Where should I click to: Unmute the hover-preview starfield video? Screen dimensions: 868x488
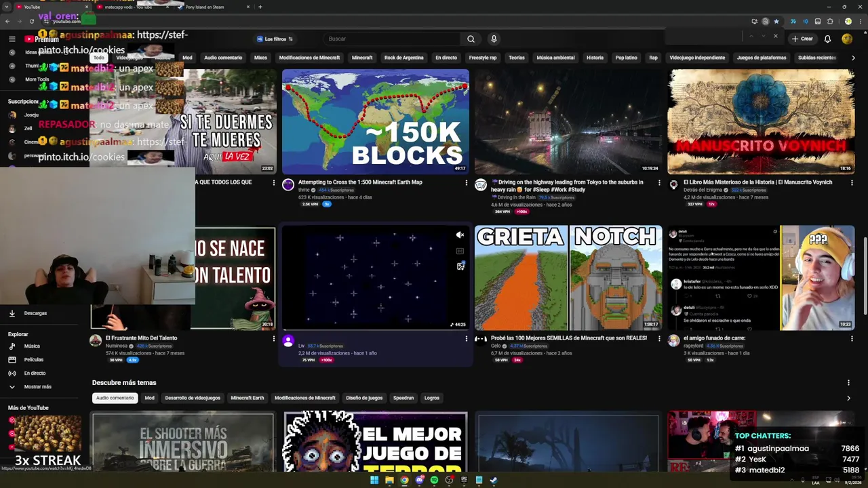click(460, 235)
